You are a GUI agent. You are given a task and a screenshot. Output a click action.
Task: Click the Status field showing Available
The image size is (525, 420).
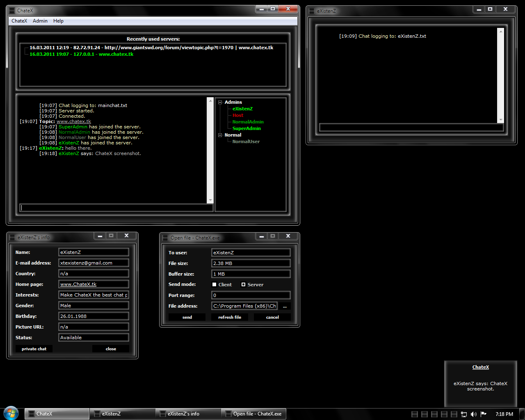(94, 338)
